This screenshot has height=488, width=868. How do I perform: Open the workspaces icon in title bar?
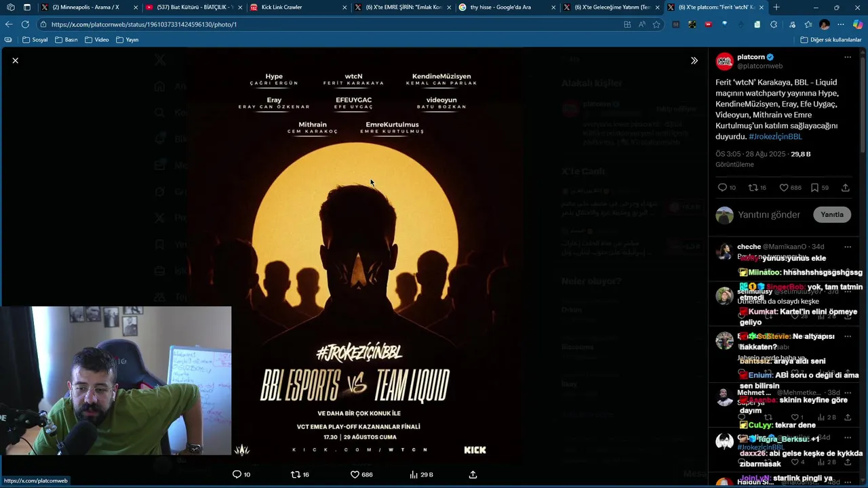(10, 7)
